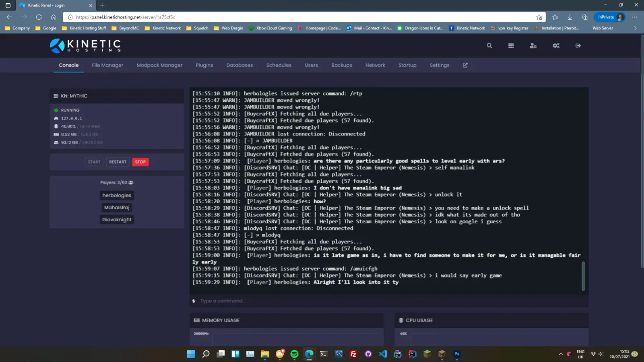Open the Startup tab

coord(407,65)
